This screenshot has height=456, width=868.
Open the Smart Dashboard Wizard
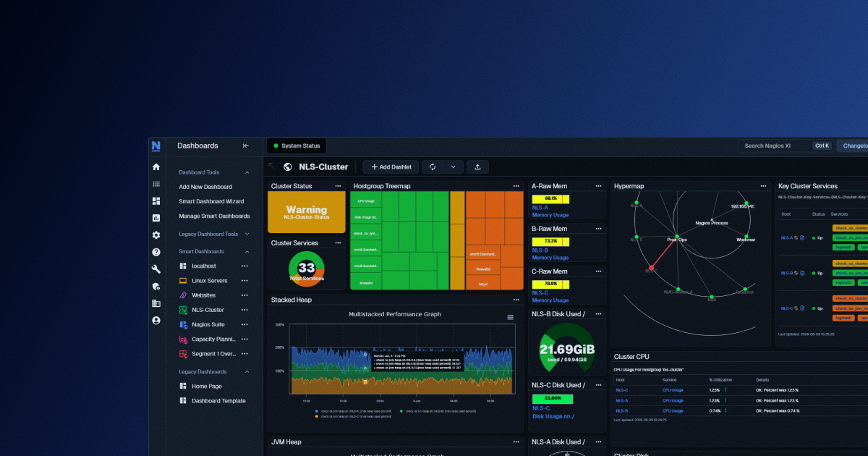211,201
